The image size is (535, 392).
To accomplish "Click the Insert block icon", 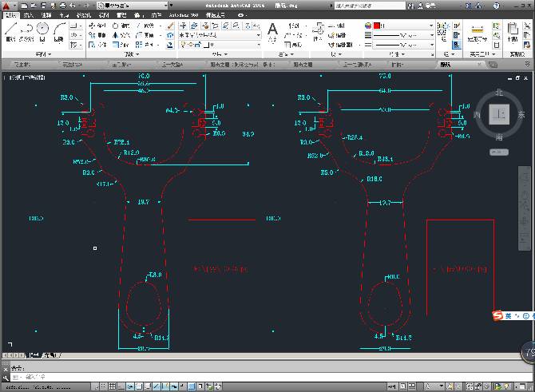I will (x=318, y=31).
